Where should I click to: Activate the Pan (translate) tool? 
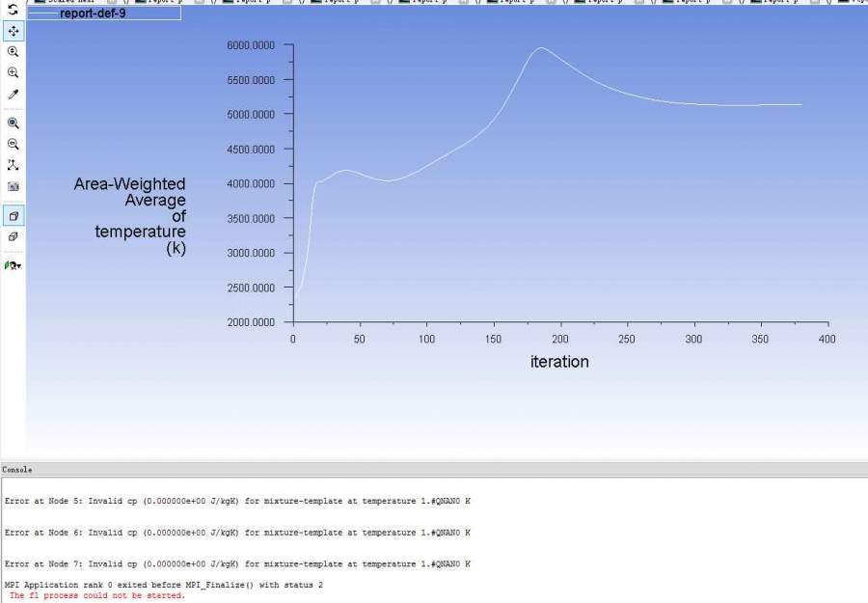[13, 31]
